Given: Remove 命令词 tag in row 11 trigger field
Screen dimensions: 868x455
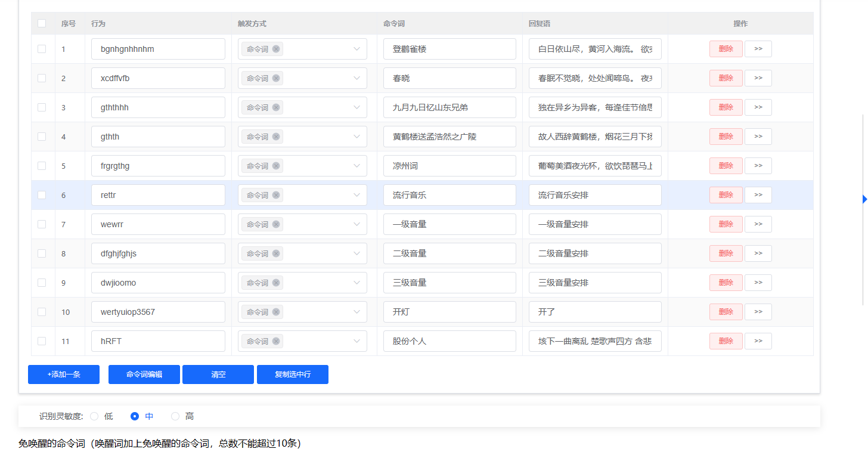Looking at the screenshot, I should (276, 341).
